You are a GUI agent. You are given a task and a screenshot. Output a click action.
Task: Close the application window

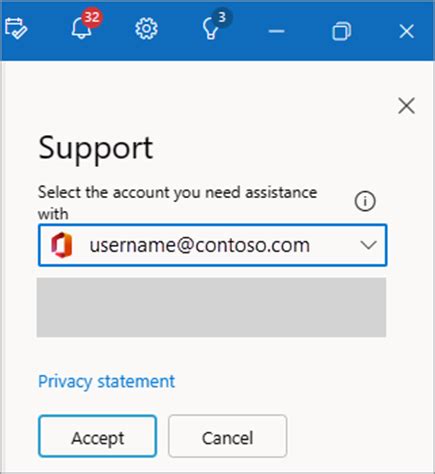[x=406, y=31]
